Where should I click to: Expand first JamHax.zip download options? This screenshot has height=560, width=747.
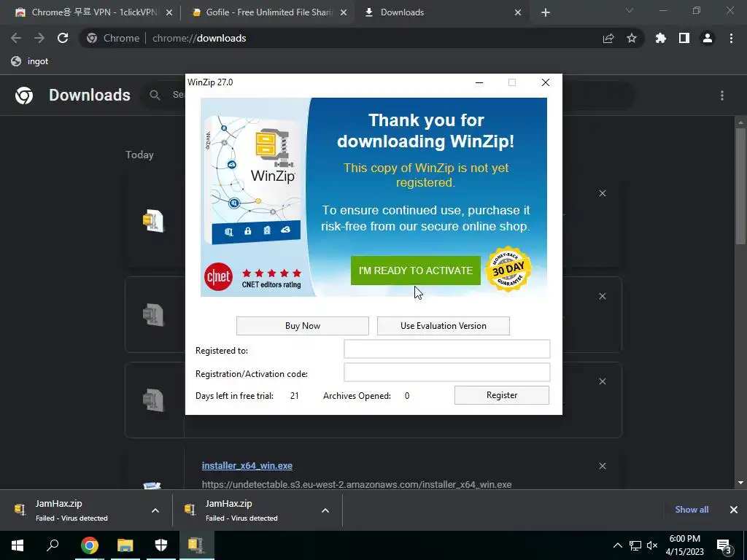pyautogui.click(x=155, y=510)
